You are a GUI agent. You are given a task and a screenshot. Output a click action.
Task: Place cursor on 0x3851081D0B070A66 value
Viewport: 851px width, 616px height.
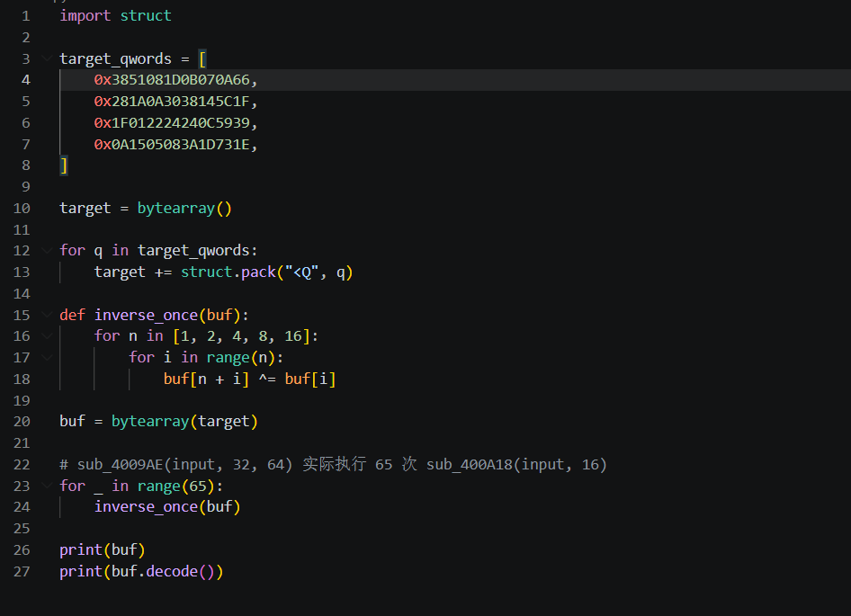tap(172, 80)
